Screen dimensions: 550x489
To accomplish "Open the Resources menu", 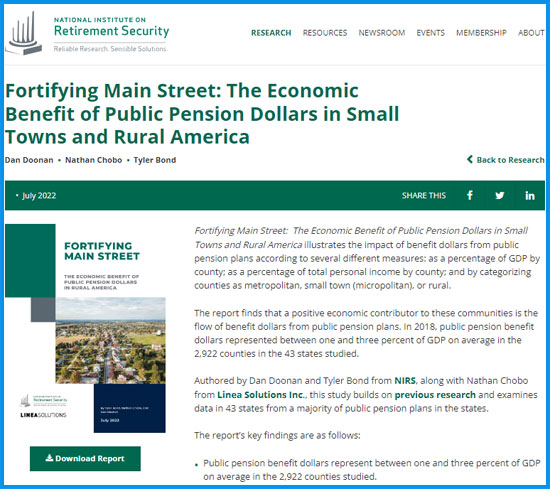I will 325,33.
